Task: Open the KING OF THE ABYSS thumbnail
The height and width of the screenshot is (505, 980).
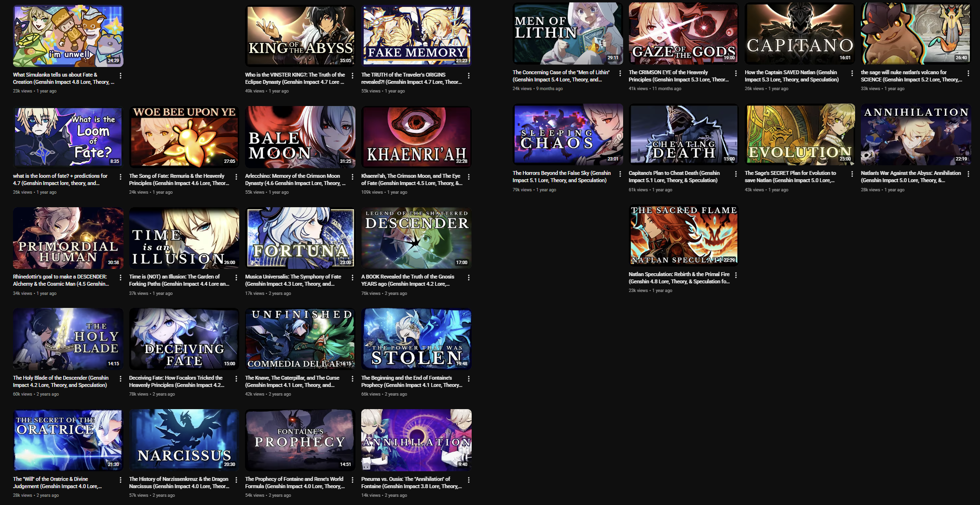Action: (x=300, y=36)
